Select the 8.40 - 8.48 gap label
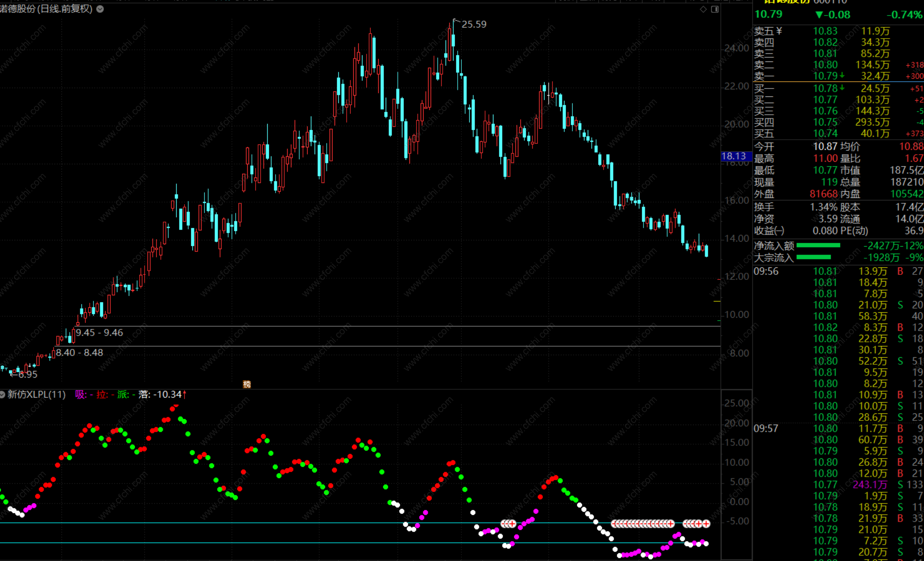This screenshot has width=924, height=561. tap(79, 353)
